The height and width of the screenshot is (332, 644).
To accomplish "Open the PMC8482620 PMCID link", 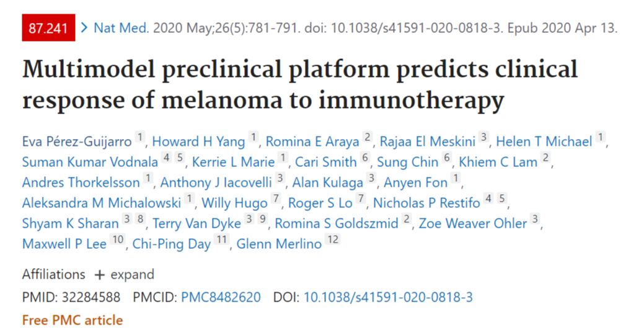I will (x=221, y=297).
